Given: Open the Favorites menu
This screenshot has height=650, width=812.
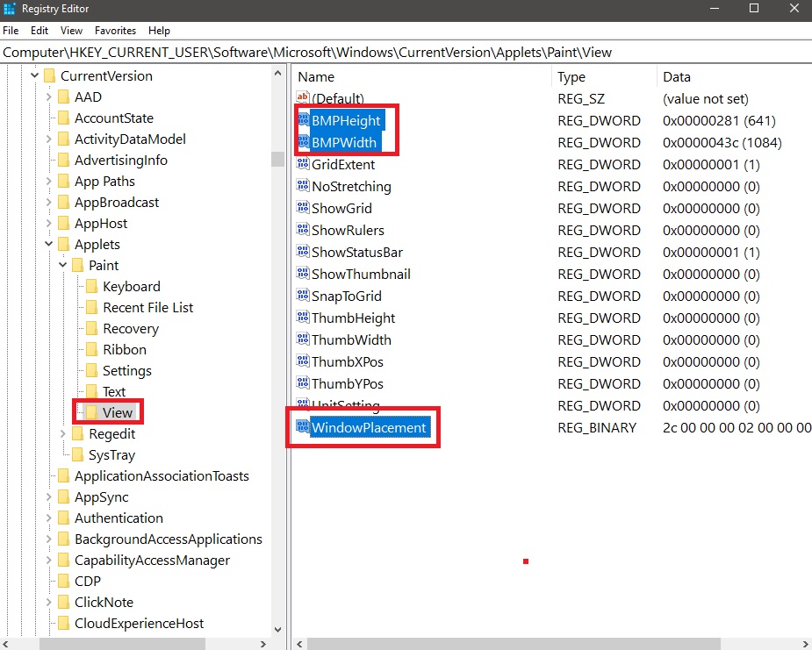Looking at the screenshot, I should [x=115, y=30].
